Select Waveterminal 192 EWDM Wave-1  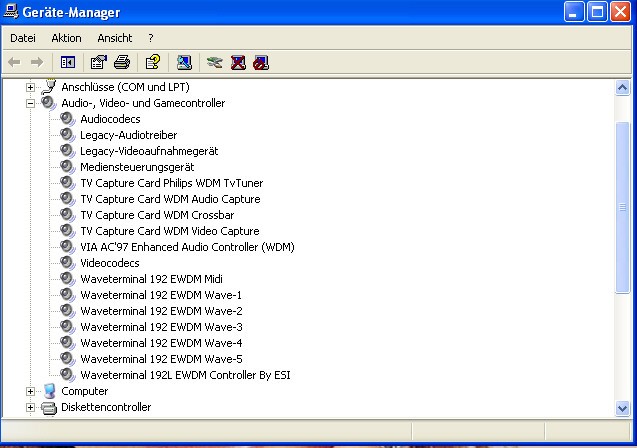coord(161,295)
